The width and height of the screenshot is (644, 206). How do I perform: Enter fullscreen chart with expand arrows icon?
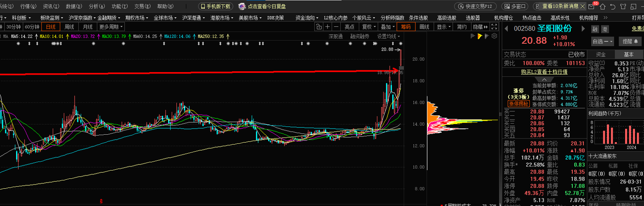[x=494, y=27]
